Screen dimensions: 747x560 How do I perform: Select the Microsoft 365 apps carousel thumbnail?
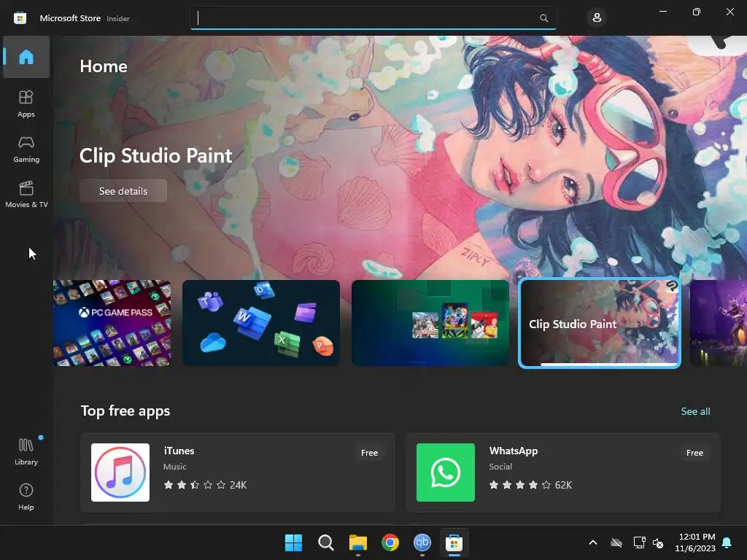coord(261,323)
